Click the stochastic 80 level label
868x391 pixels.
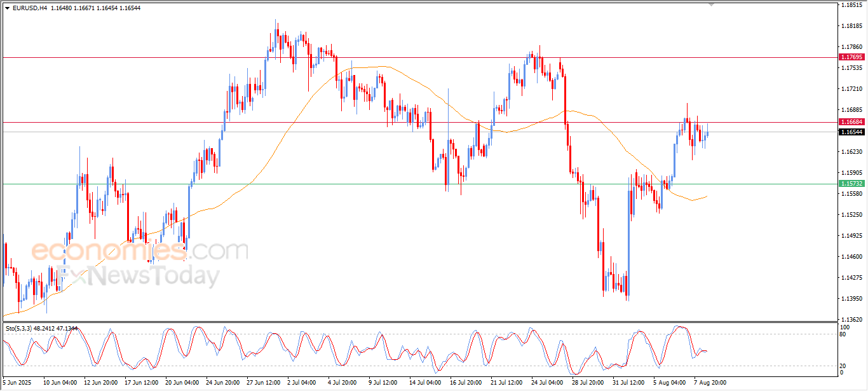tap(843, 334)
